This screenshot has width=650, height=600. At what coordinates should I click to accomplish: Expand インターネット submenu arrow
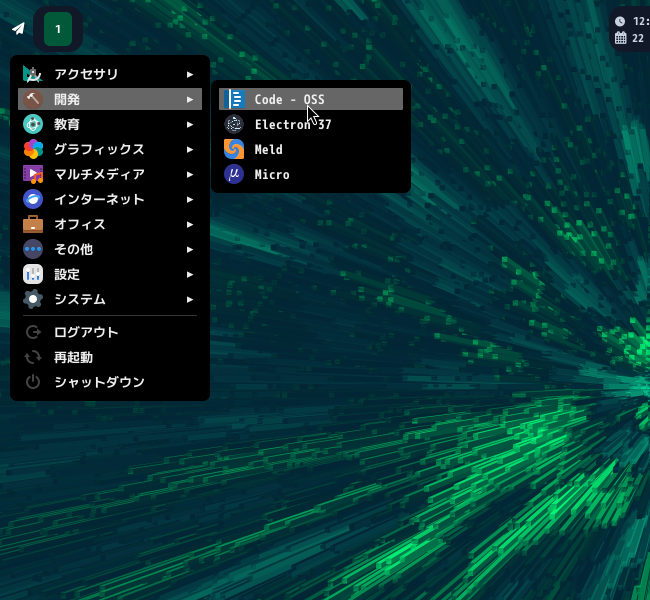[x=190, y=199]
